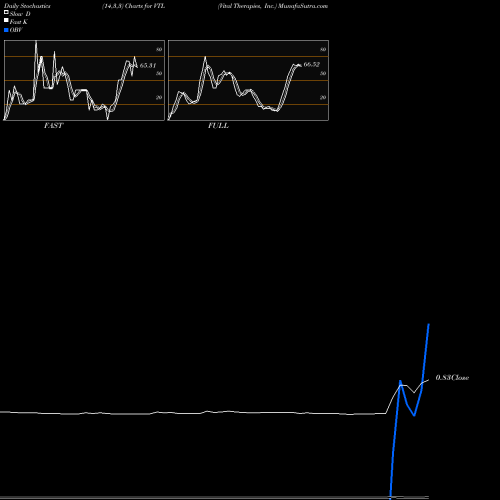Viewport: 500px width, 500px height.
Task: Click the '(14,3,3) Charts for VTL' heading
Action: [x=134, y=6]
